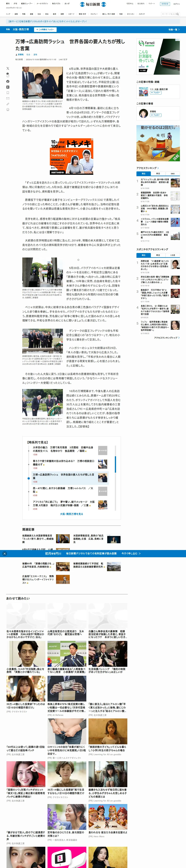Open the Mainichi Shimbun logo homepage
186x868 pixels.
93,4
